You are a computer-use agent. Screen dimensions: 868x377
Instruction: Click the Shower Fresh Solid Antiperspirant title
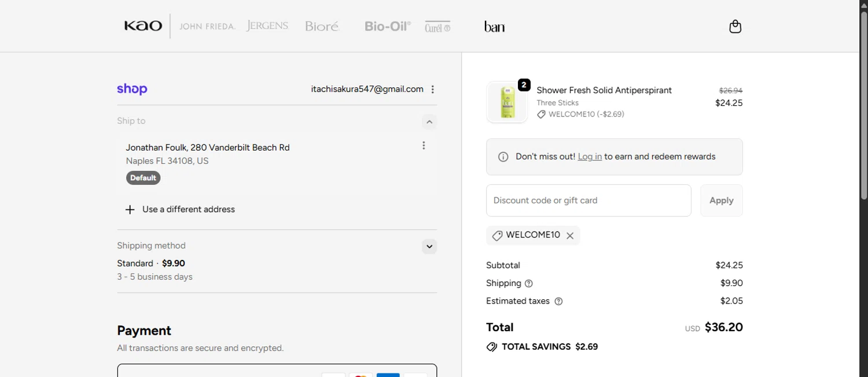pyautogui.click(x=604, y=90)
